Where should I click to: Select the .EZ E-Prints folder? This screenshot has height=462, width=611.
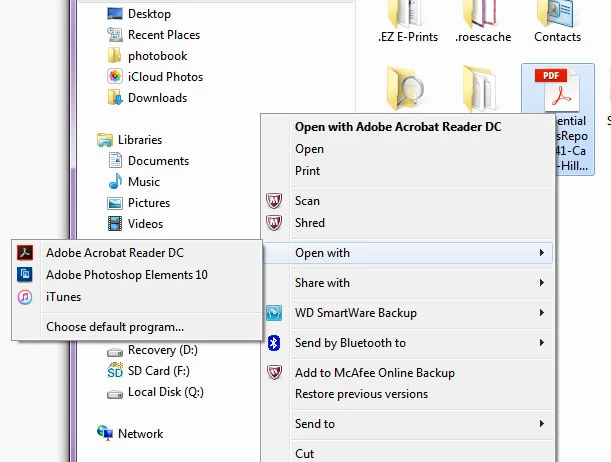(x=408, y=21)
